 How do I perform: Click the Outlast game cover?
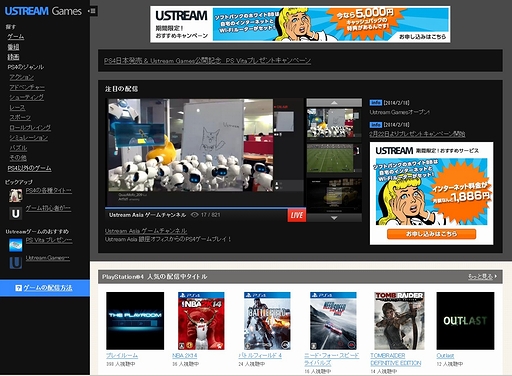coord(465,321)
